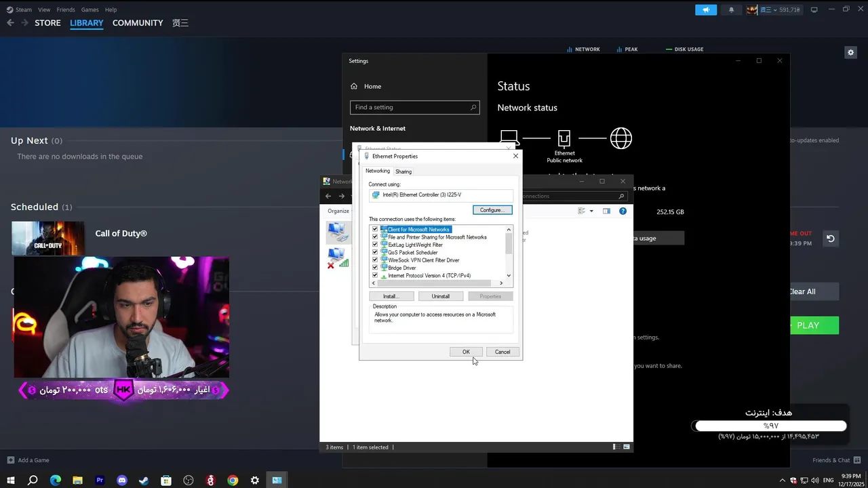Open File Explorer from the taskbar

pyautogui.click(x=77, y=481)
